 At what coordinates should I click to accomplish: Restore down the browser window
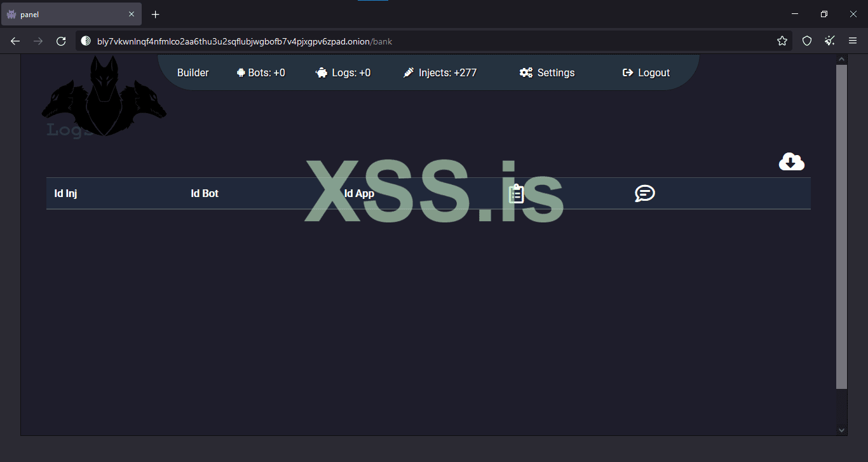824,14
